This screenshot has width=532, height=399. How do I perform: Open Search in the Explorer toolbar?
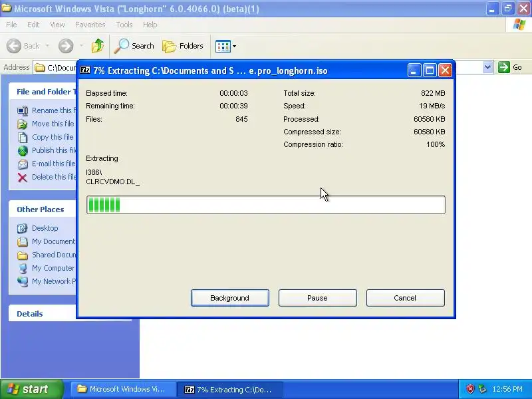coord(134,46)
